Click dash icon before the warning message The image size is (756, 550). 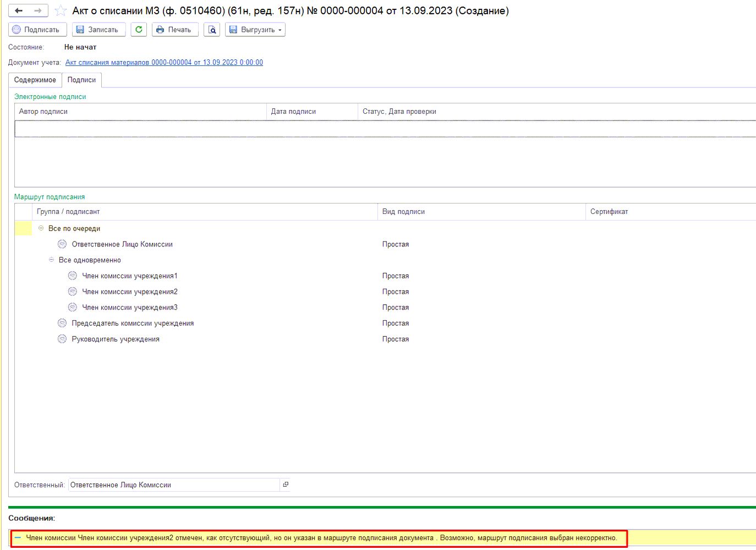point(18,538)
